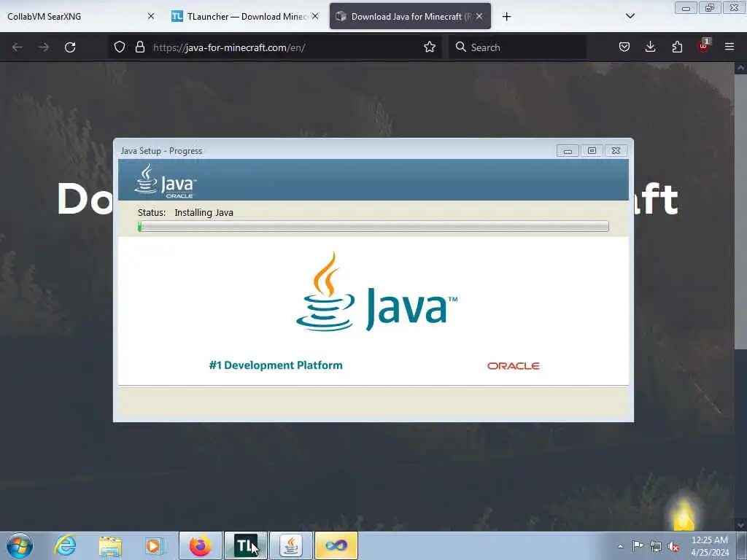Close the TLauncher tab
The height and width of the screenshot is (560, 747).
point(315,16)
